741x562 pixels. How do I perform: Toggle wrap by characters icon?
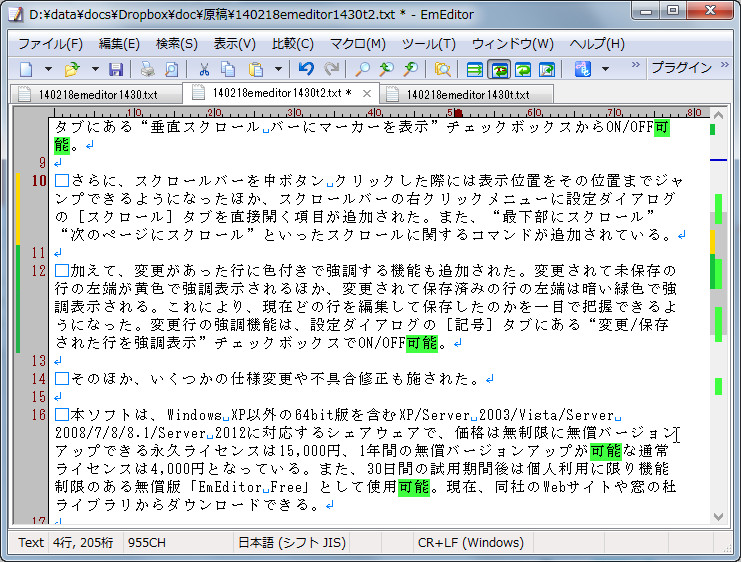(x=499, y=69)
